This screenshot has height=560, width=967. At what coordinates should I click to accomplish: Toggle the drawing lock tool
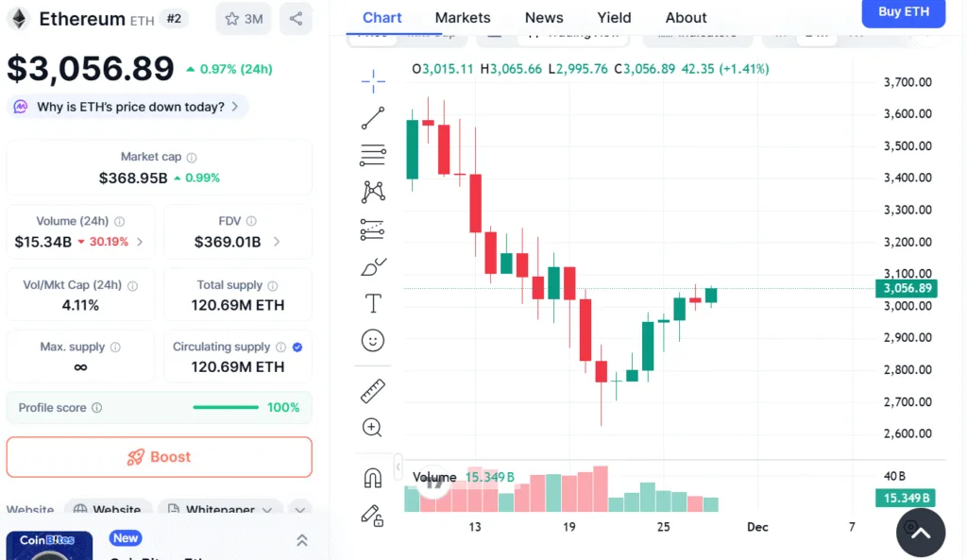click(x=372, y=516)
